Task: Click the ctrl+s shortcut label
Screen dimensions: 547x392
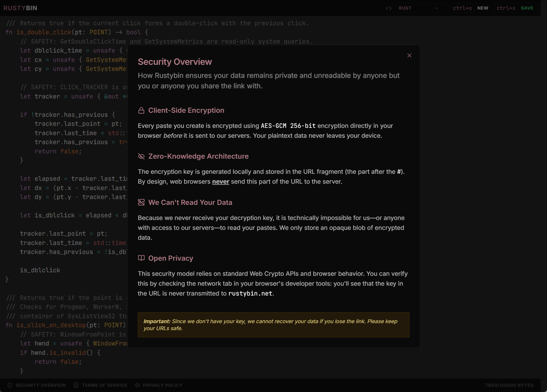Action: pos(506,8)
